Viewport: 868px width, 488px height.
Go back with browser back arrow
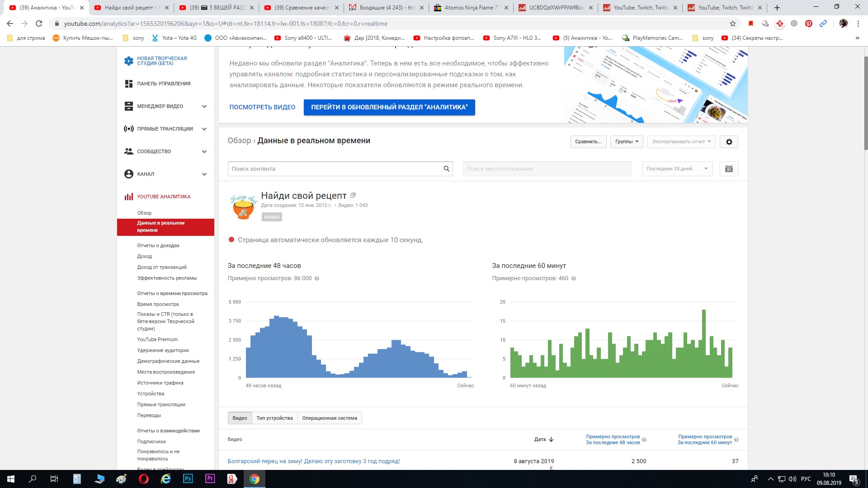pos(10,23)
